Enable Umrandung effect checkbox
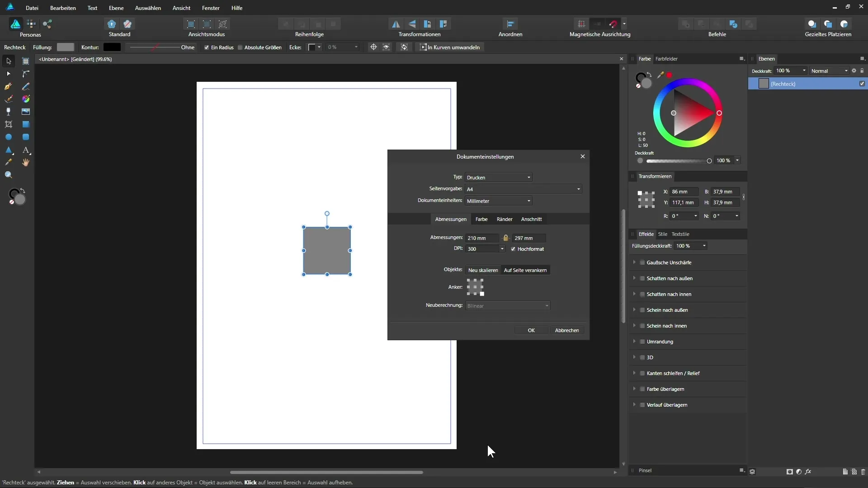The width and height of the screenshot is (868, 488). 642,342
